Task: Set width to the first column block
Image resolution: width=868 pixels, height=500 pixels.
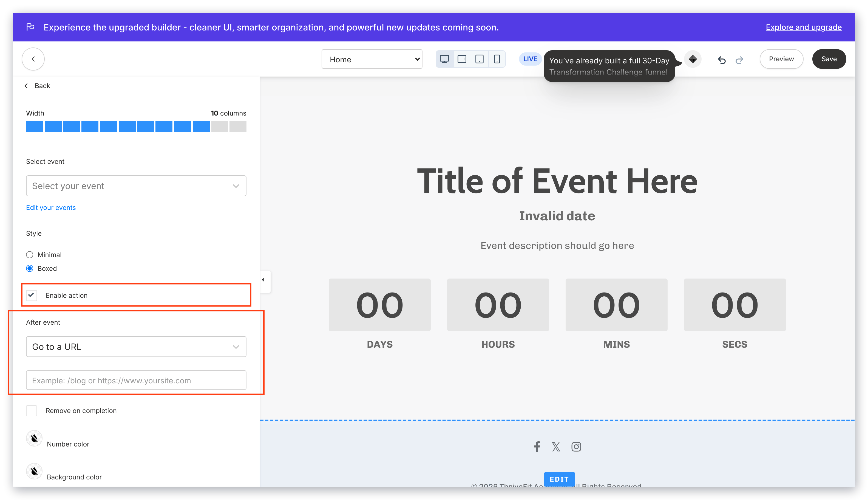Action: tap(34, 127)
